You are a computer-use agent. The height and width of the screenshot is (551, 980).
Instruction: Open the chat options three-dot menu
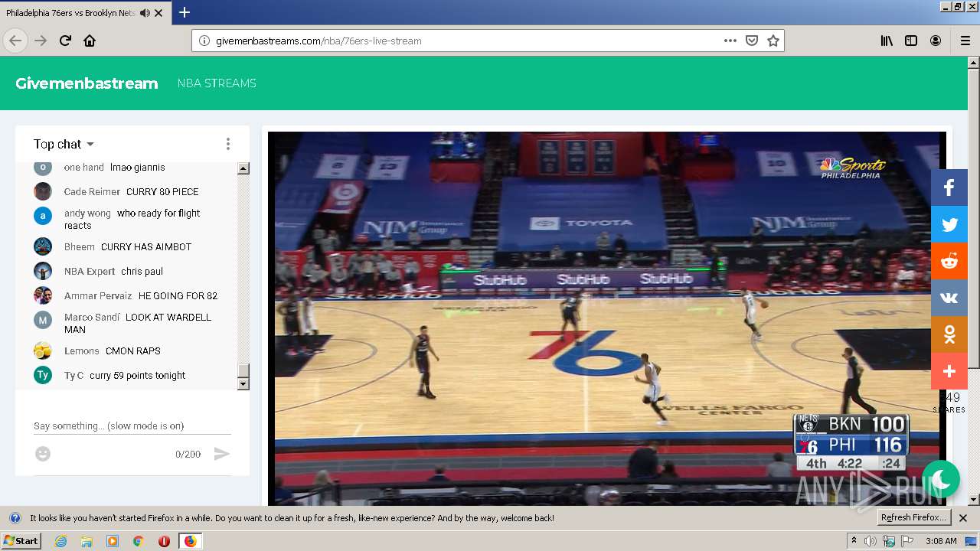coord(227,144)
